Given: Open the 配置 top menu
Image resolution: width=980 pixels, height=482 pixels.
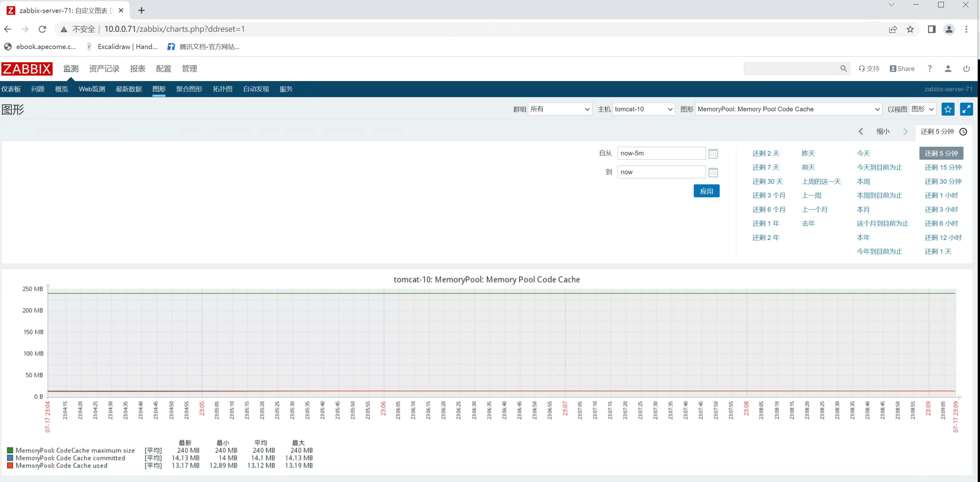Looking at the screenshot, I should (x=164, y=69).
